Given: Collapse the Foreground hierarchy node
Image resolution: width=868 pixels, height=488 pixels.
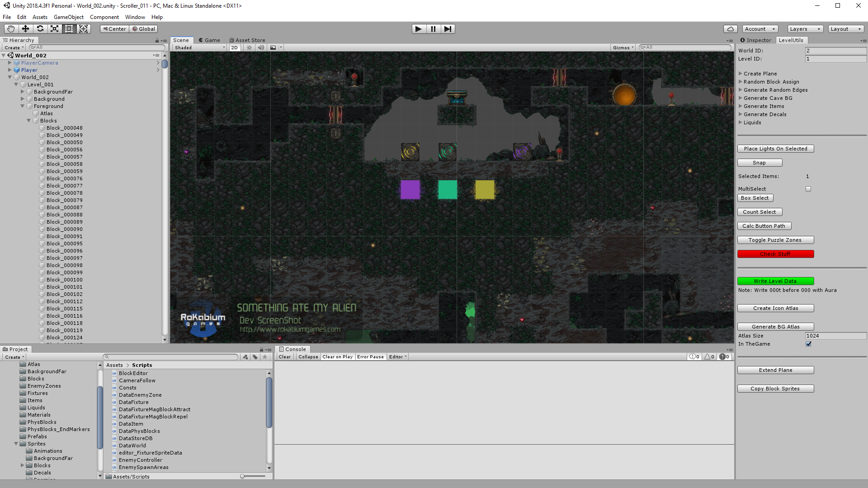Looking at the screenshot, I should point(22,106).
